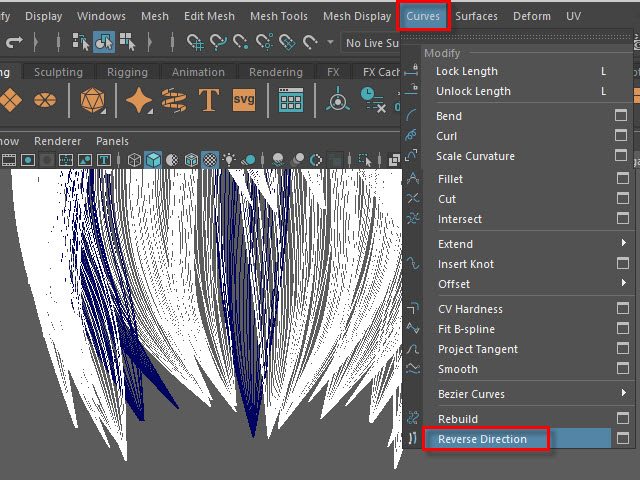Click the redo arrow icon
Image resolution: width=640 pixels, height=480 pixels.
coord(15,42)
